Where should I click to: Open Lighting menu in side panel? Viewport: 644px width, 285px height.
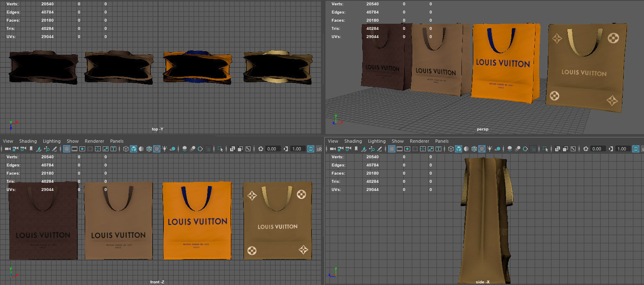click(x=377, y=141)
